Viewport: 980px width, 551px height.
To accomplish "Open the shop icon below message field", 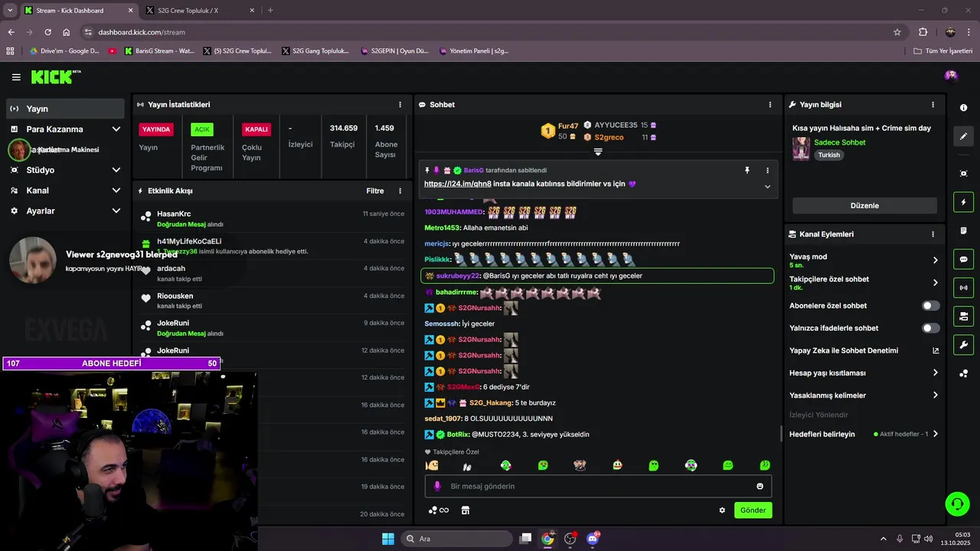I will tap(465, 510).
